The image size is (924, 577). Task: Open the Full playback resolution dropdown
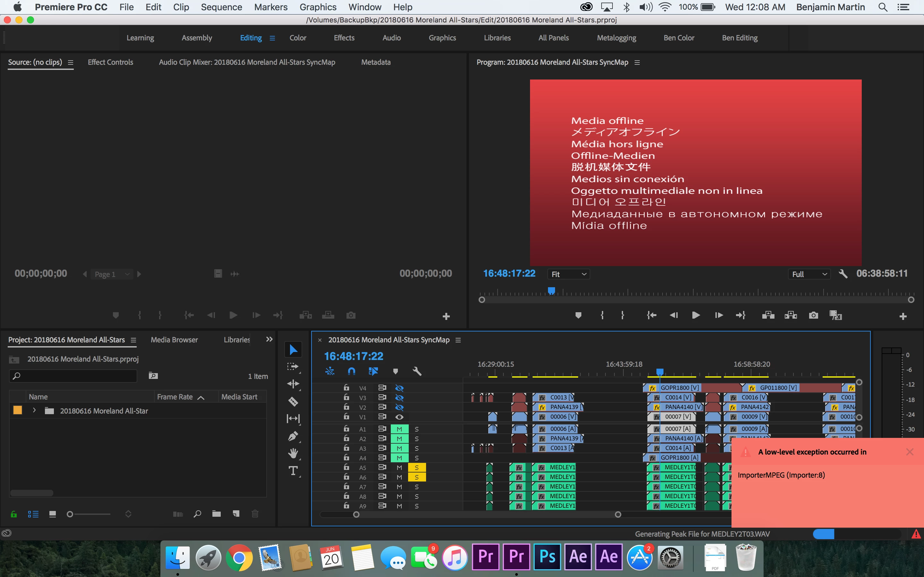[x=809, y=274]
